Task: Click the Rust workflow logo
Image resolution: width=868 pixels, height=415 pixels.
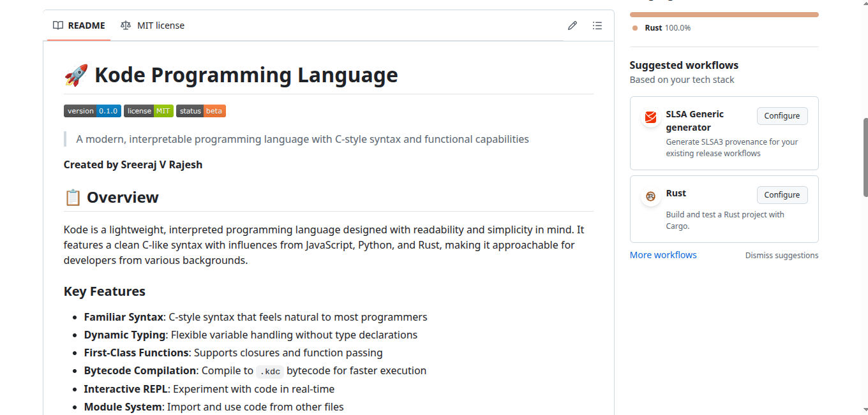Action: [x=650, y=196]
